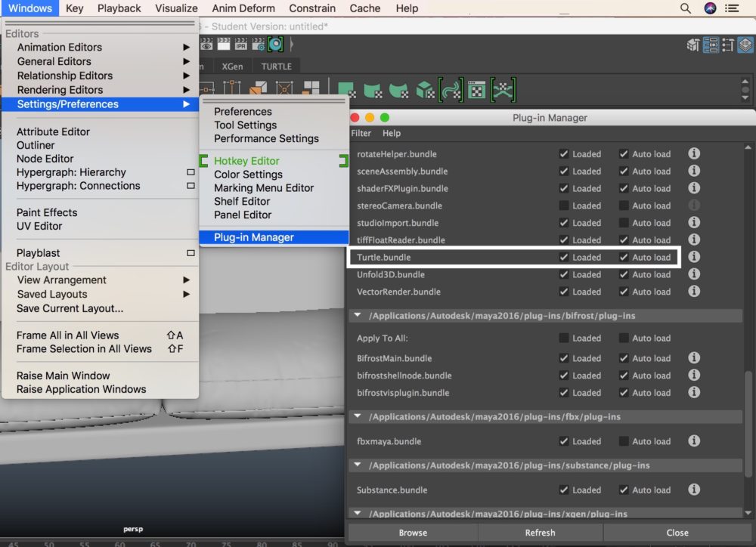Open the Filter menu in Plug-in Manager
Image resolution: width=756 pixels, height=547 pixels.
coord(361,133)
